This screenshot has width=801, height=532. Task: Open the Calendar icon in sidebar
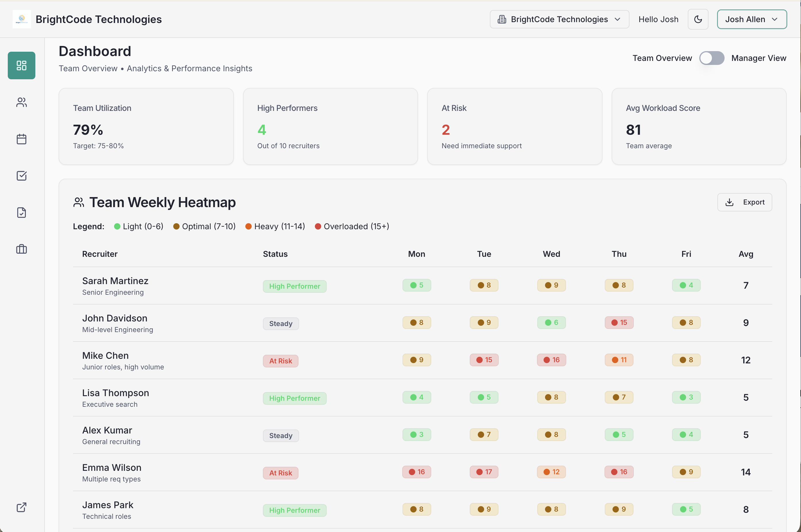tap(21, 139)
